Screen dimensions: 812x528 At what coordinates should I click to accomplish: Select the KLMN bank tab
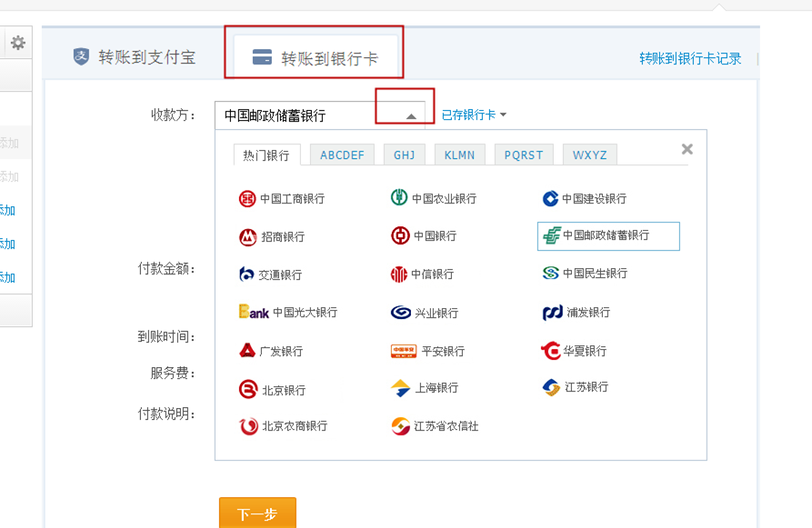460,154
